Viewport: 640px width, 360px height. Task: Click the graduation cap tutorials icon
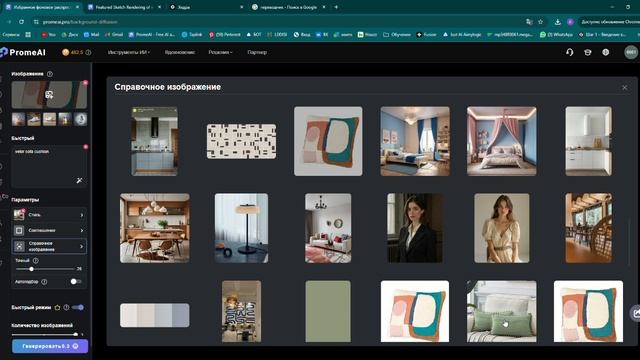point(587,52)
